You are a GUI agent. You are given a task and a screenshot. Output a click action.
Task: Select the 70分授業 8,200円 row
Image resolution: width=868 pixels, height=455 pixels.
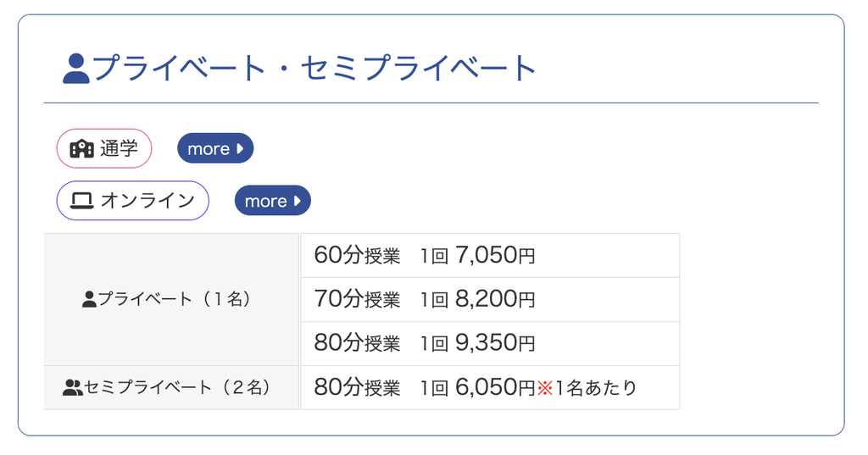(x=490, y=299)
